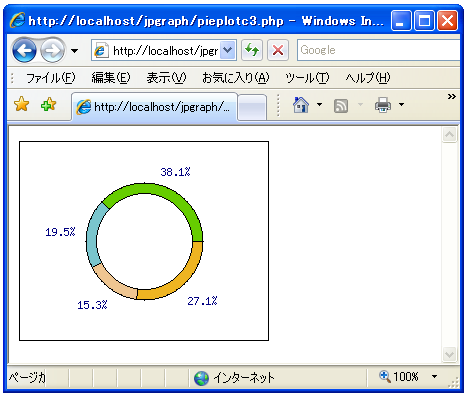The height and width of the screenshot is (395, 468).
Task: Click the 38.1% chart label
Action: [x=175, y=172]
